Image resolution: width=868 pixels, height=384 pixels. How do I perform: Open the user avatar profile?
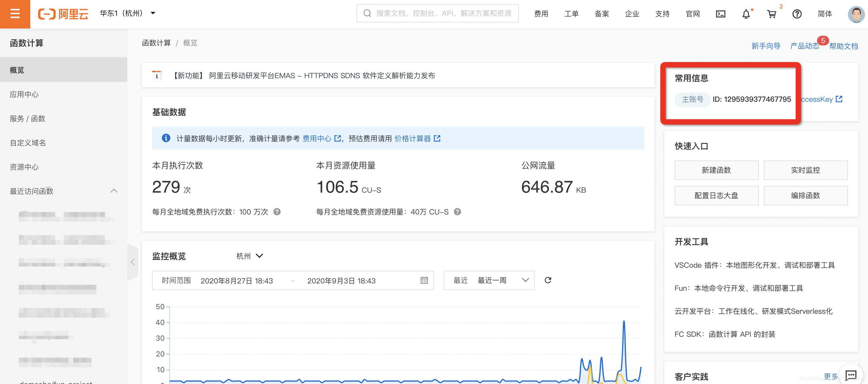[856, 14]
